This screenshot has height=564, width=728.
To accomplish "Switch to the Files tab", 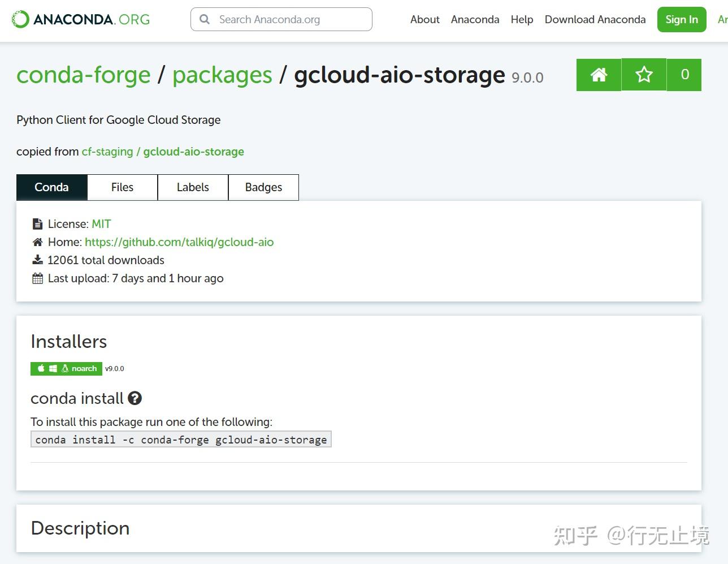I will (122, 187).
